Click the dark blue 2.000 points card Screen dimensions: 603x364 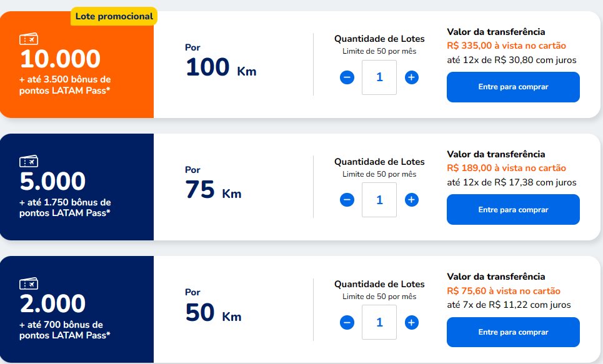(x=77, y=310)
